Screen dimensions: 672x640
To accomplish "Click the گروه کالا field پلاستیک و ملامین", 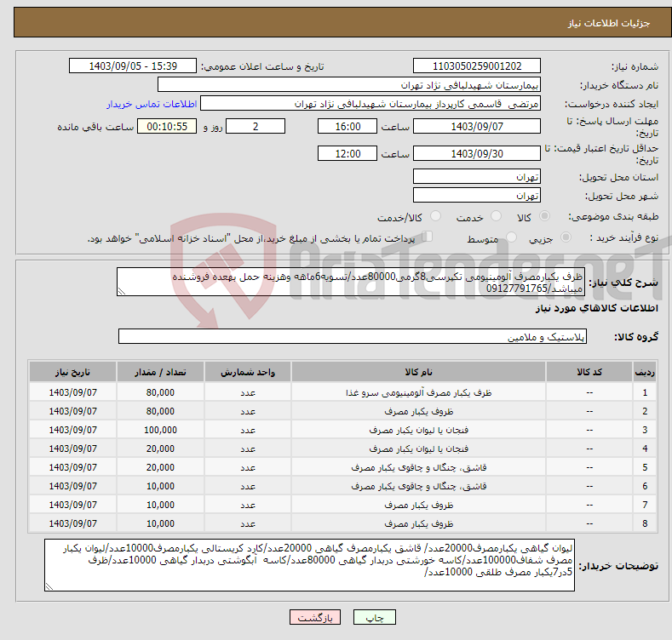I will click(x=353, y=336).
